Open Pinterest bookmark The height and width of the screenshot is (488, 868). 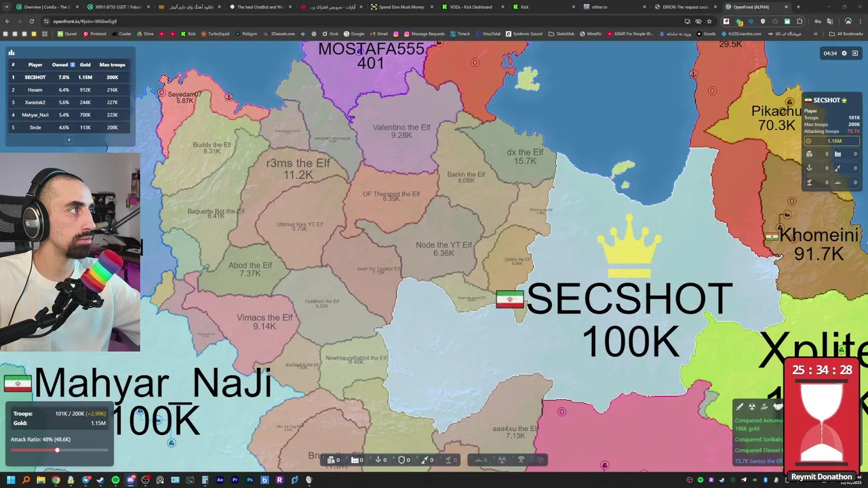95,33
